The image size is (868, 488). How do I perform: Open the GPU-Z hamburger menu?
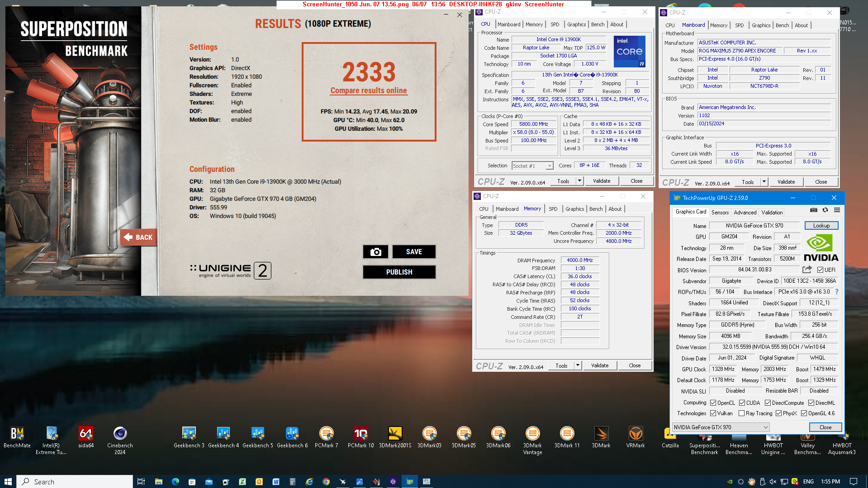[837, 210]
